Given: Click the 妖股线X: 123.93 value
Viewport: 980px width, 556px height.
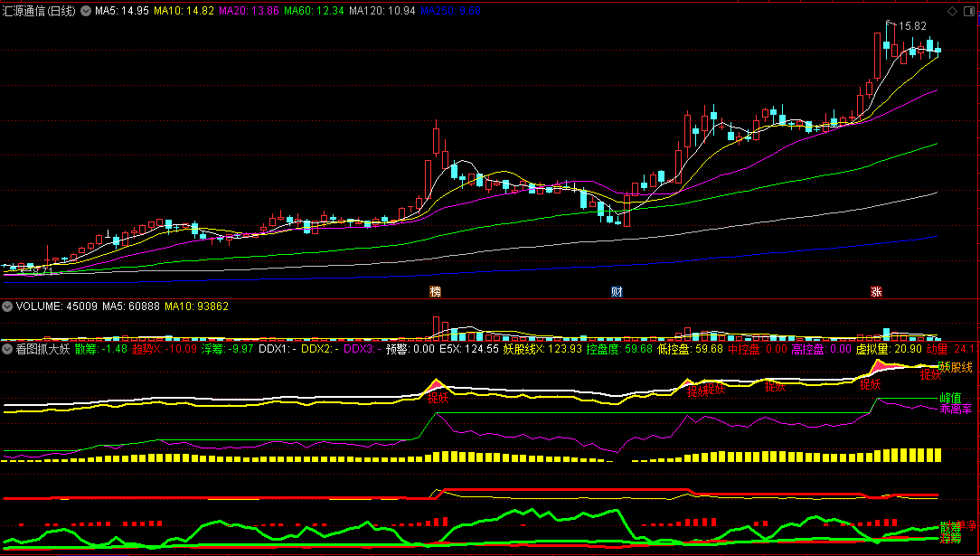Looking at the screenshot, I should pos(542,349).
